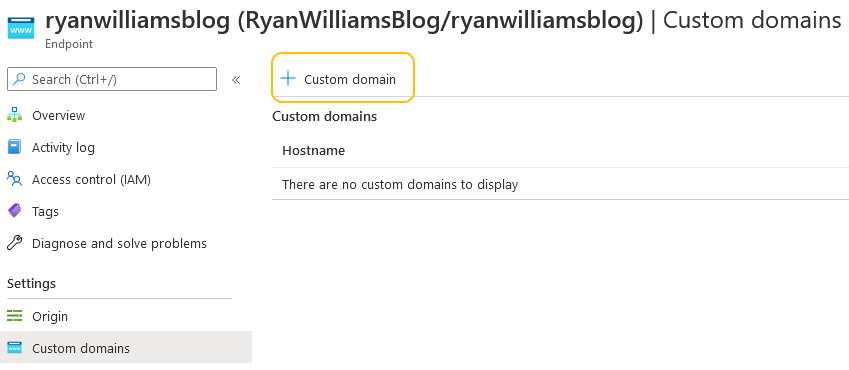Click the Activity log book icon
The height and width of the screenshot is (370, 849).
[15, 147]
